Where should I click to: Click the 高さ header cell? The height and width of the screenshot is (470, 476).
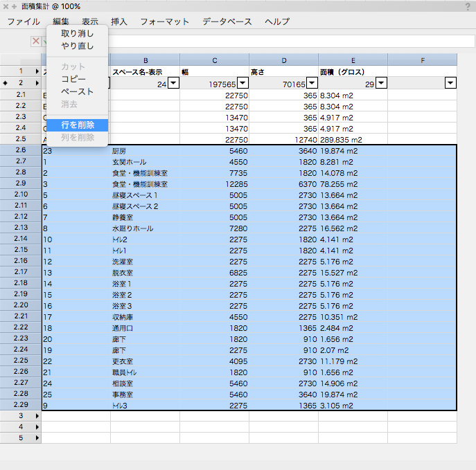(283, 72)
